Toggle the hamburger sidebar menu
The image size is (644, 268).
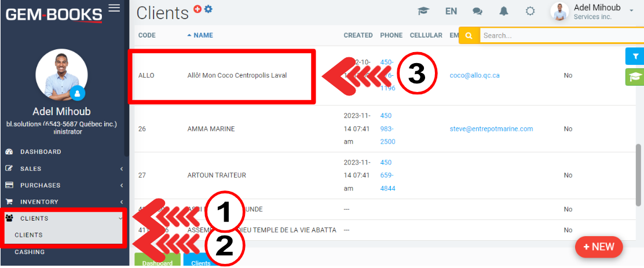click(114, 8)
